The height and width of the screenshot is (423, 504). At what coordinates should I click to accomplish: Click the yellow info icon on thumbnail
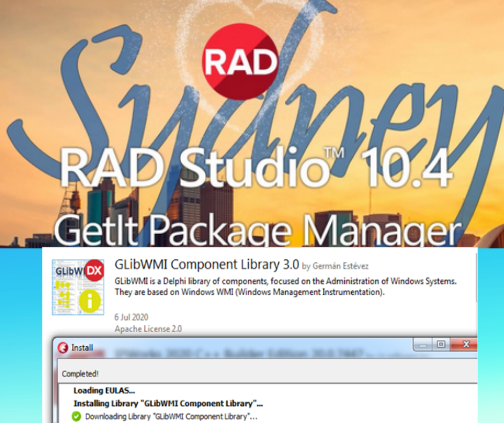pyautogui.click(x=90, y=301)
